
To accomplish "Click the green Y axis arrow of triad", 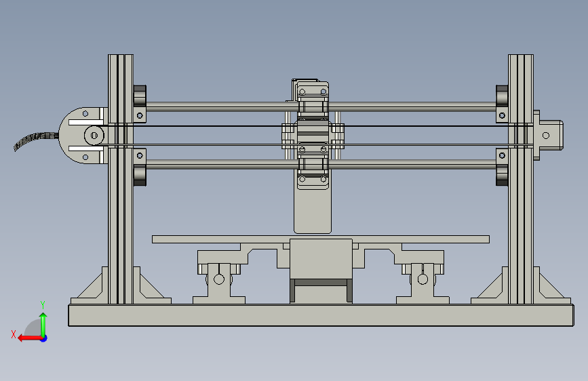I will coord(43,324).
